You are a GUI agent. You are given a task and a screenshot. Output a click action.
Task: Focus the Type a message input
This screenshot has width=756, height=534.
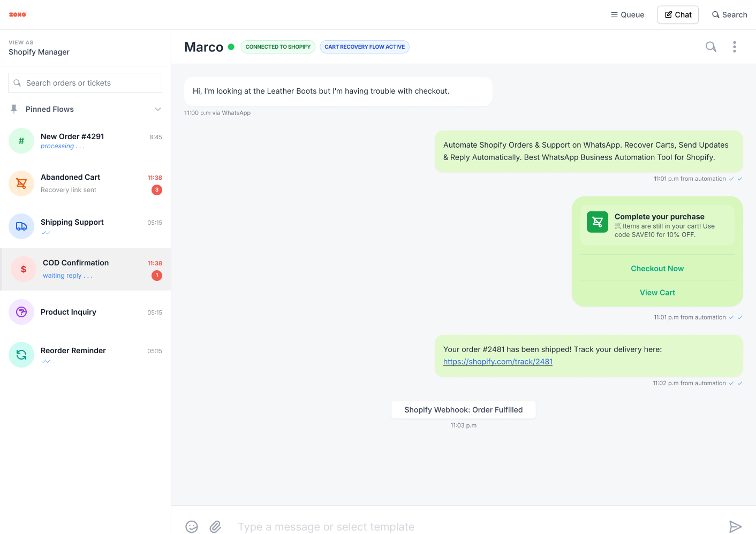pos(477,527)
